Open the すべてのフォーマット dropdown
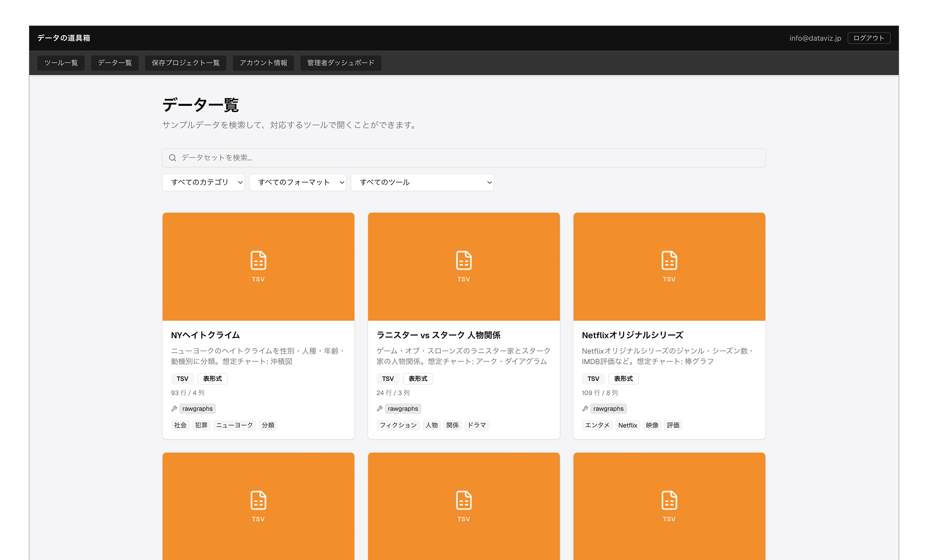Screen dimensions: 925x560 click(x=298, y=182)
